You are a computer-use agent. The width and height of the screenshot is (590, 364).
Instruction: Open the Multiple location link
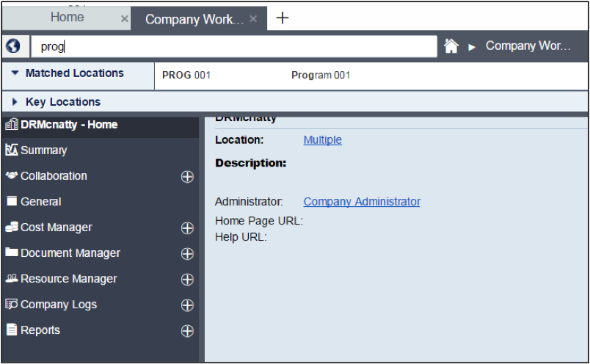coord(322,140)
